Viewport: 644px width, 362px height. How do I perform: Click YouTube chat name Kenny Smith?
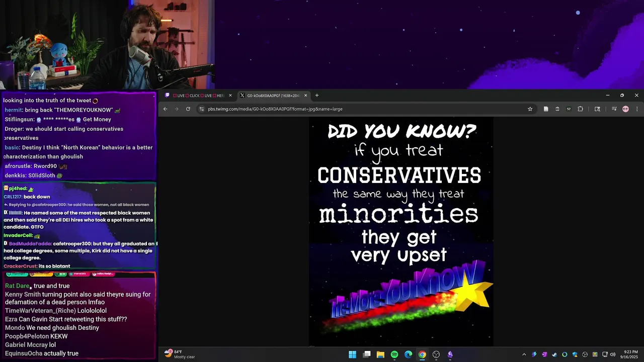tap(23, 295)
